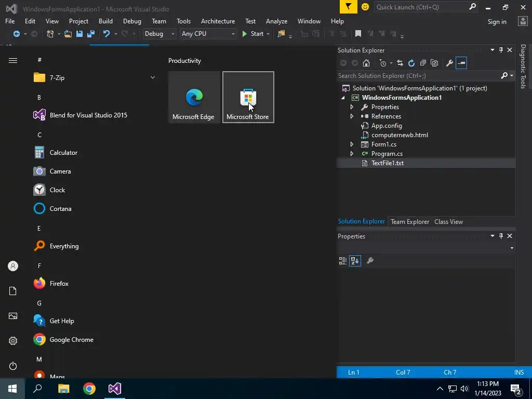The image size is (532, 399).
Task: Click the Open File folder toolbar icon
Action: [68, 34]
